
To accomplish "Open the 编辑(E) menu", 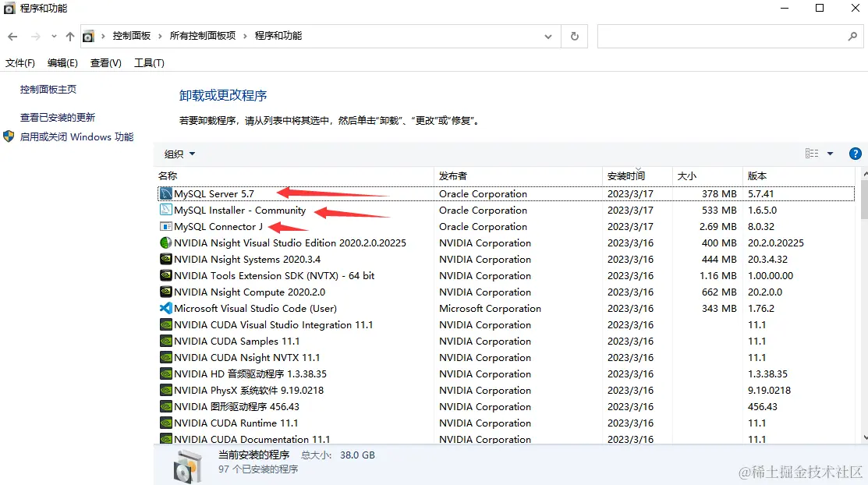I will click(x=62, y=63).
